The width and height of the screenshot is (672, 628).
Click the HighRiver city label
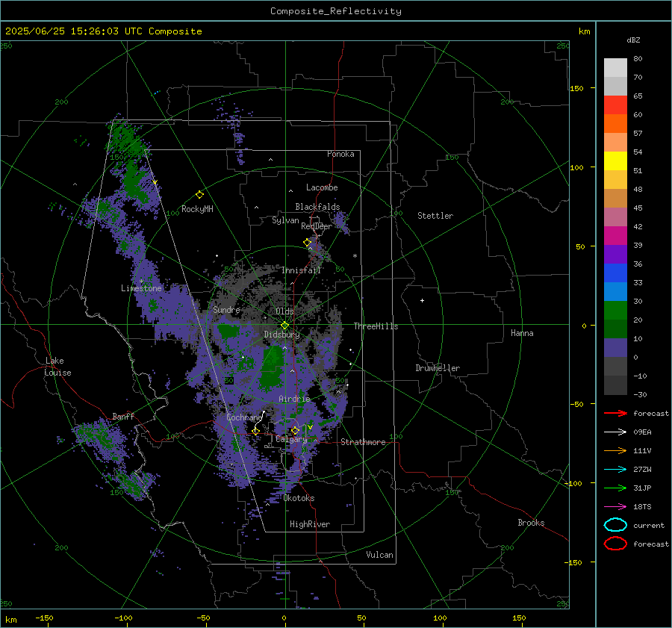click(310, 524)
